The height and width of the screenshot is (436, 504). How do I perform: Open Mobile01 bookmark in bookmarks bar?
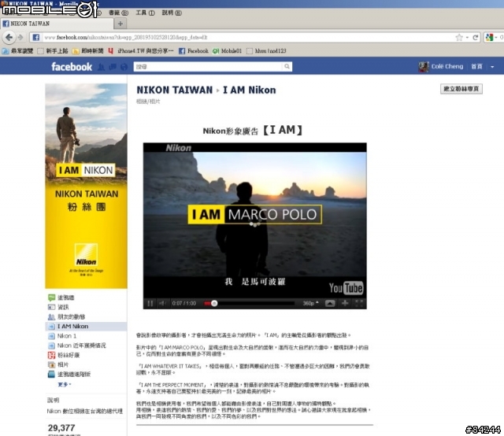[x=228, y=51]
